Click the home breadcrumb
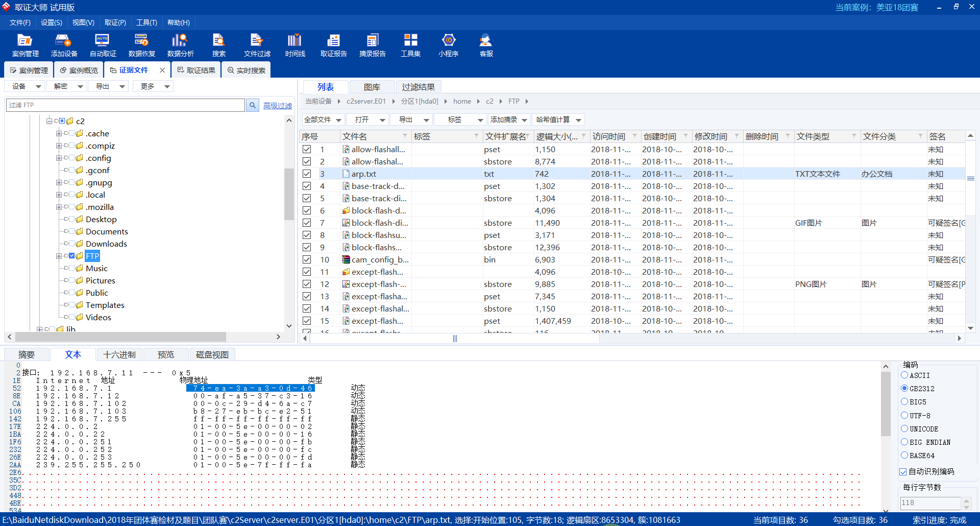 pos(462,101)
